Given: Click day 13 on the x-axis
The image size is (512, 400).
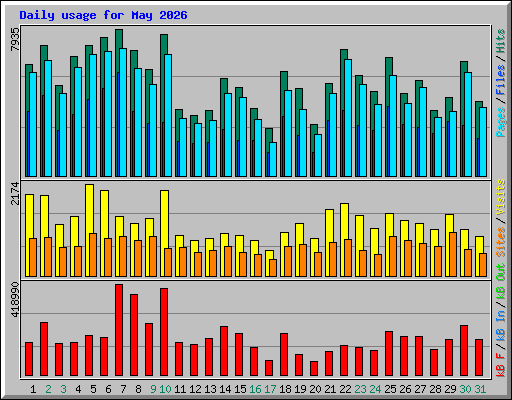Looking at the screenshot, I should (210, 389).
